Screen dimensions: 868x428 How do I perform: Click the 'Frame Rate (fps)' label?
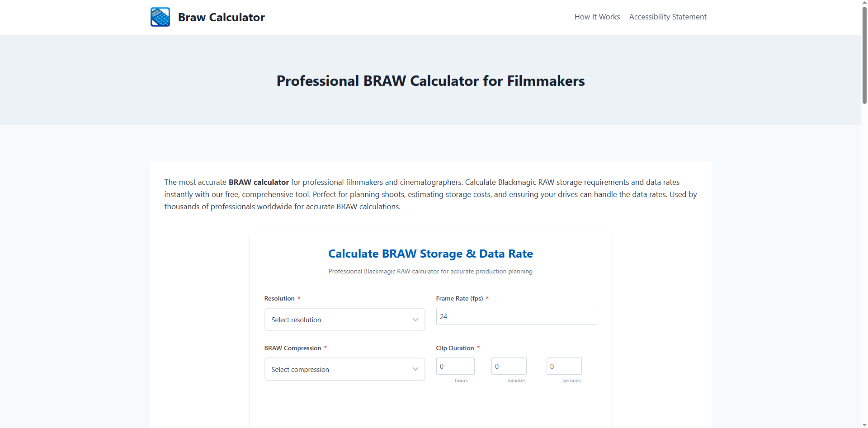pos(459,298)
